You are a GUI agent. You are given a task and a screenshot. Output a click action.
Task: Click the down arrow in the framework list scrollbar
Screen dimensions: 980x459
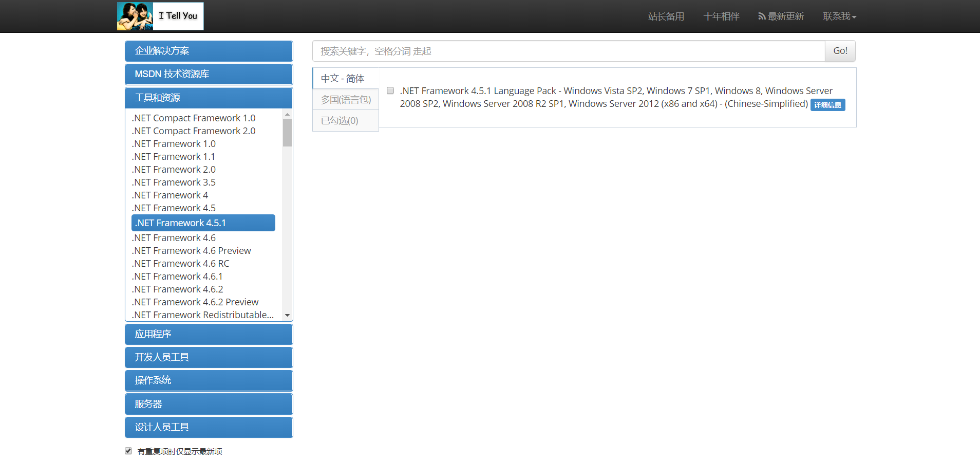287,315
